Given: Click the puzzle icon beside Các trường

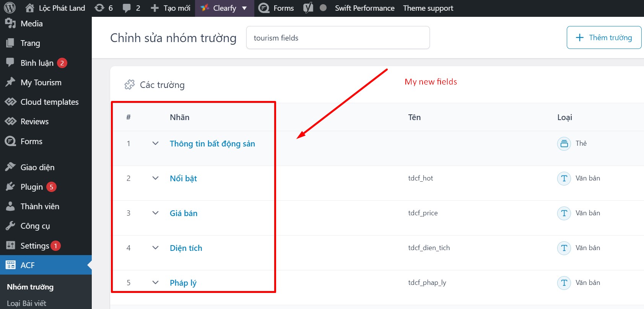Looking at the screenshot, I should click(130, 85).
